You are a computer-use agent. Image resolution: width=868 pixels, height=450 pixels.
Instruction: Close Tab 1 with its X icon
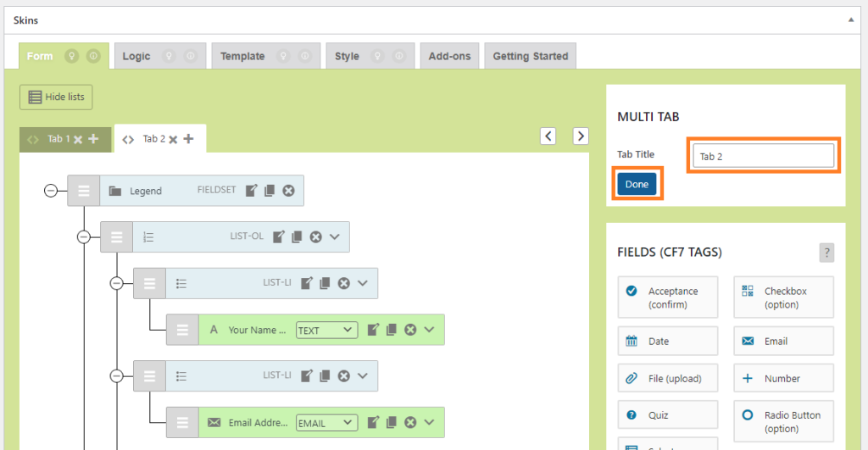pyautogui.click(x=78, y=140)
